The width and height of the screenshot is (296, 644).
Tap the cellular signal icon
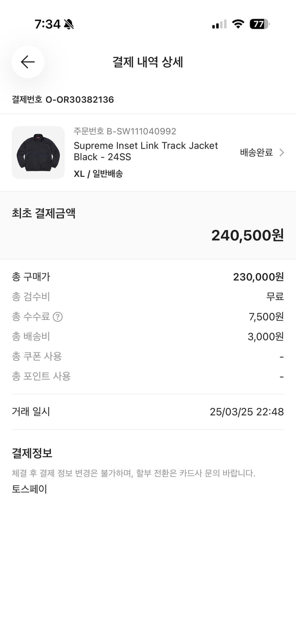[x=217, y=24]
